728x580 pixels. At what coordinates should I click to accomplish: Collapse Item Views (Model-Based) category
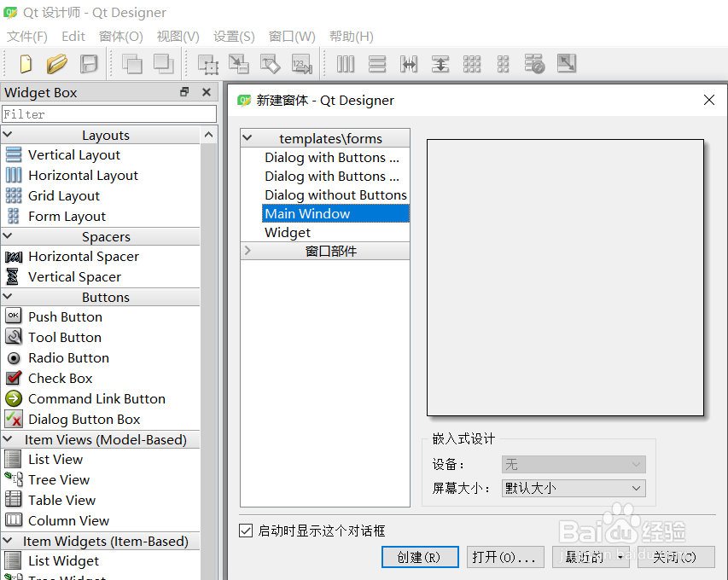click(x=8, y=439)
